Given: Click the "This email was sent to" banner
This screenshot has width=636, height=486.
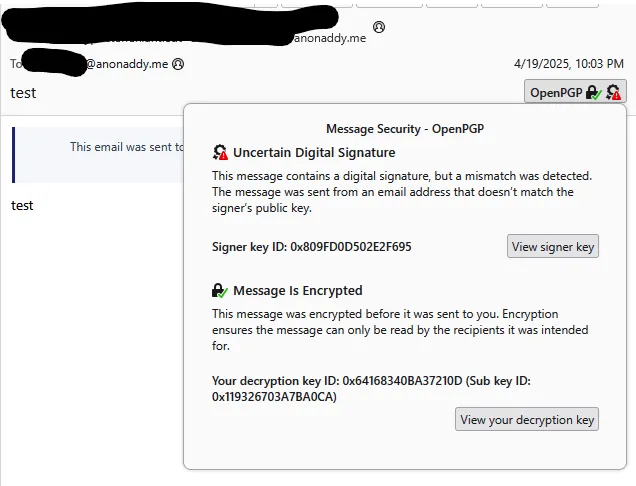Looking at the screenshot, I should [98, 155].
